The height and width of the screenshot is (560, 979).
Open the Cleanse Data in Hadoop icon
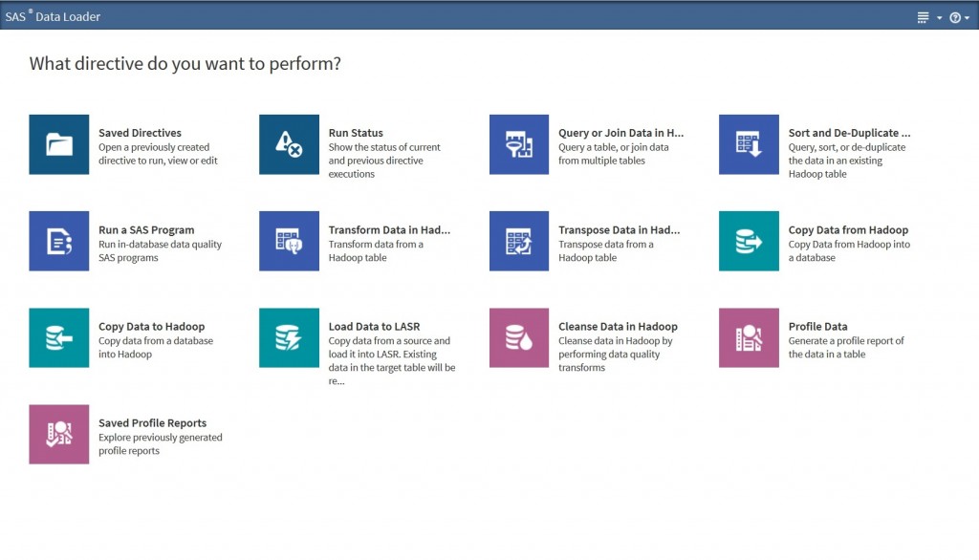pyautogui.click(x=519, y=337)
